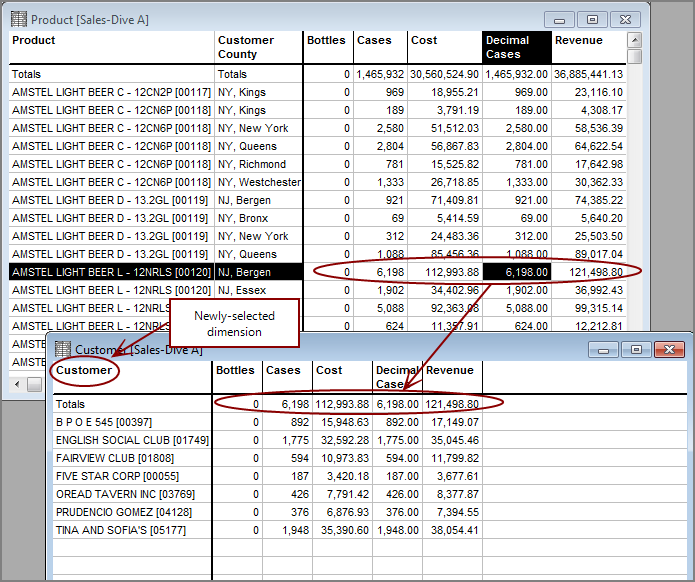Click the cases value 594 for Fairview Club
The width and height of the screenshot is (695, 582).
point(287,458)
